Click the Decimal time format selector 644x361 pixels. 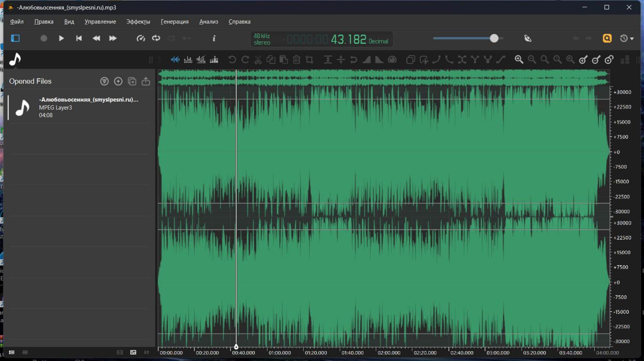point(378,41)
